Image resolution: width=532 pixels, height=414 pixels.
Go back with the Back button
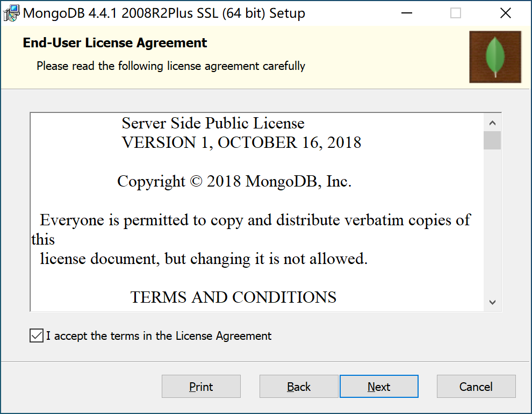coord(299,387)
